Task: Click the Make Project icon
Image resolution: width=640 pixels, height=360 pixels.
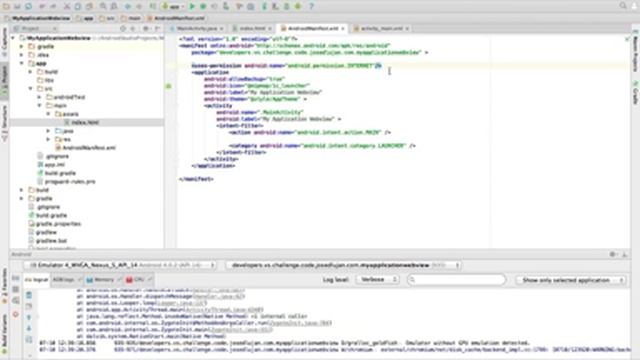Action: pos(153,6)
